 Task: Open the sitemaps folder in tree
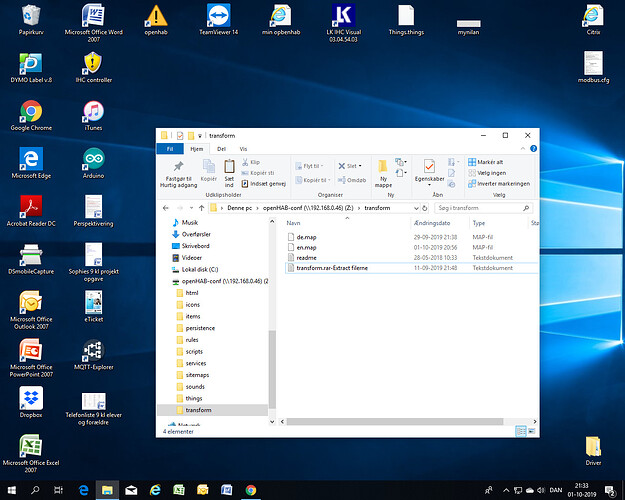pyautogui.click(x=197, y=375)
